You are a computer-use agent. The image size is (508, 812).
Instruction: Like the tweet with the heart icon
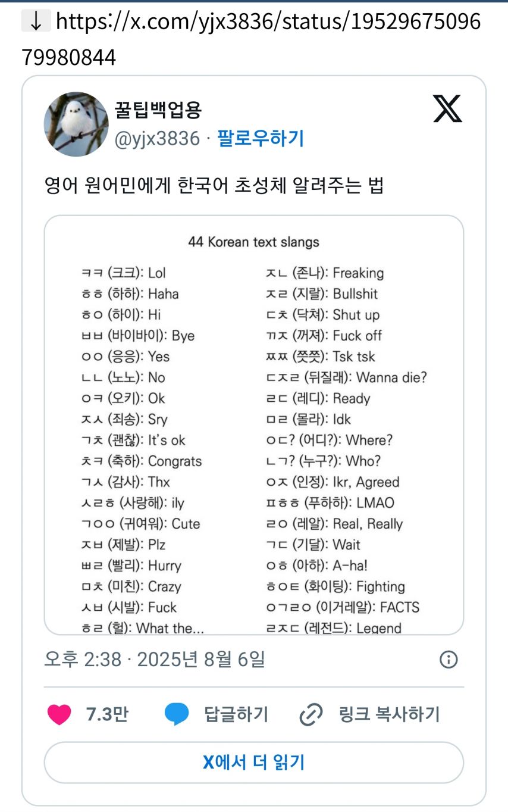[x=59, y=714]
